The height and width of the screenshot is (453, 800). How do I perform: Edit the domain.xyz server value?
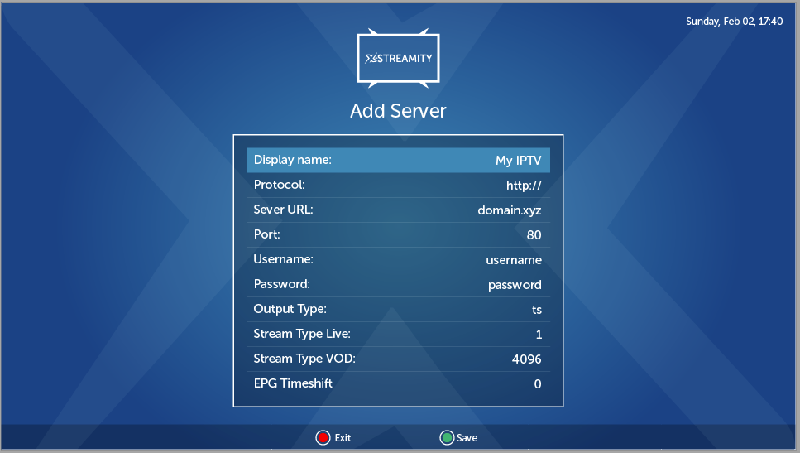point(509,210)
